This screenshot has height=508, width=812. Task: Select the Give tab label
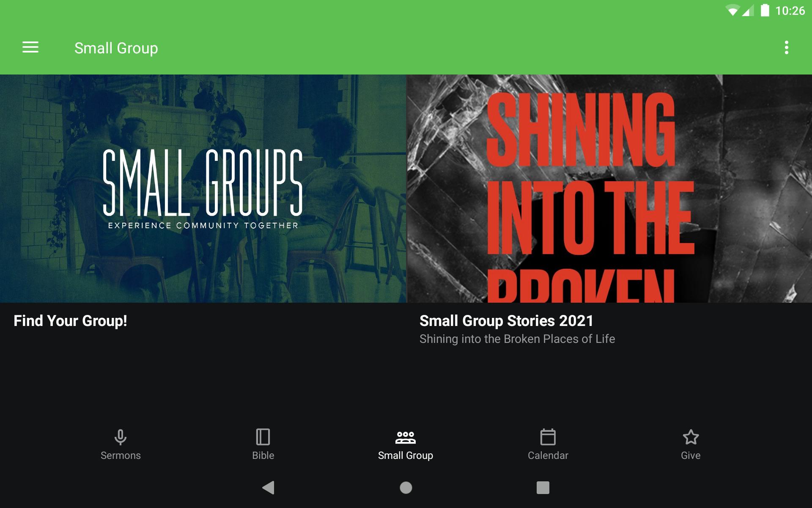pos(691,456)
